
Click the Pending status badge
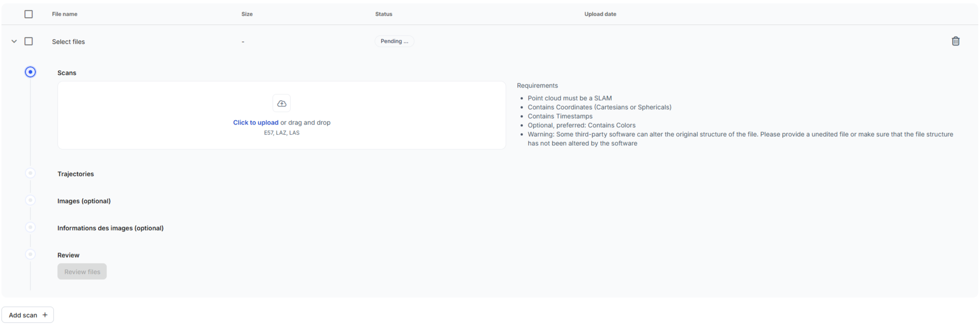pos(394,41)
